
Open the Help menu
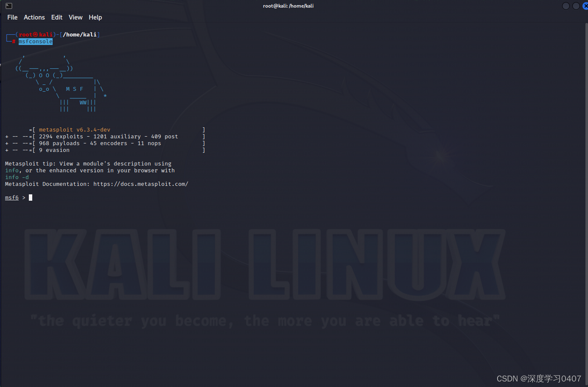coord(95,17)
